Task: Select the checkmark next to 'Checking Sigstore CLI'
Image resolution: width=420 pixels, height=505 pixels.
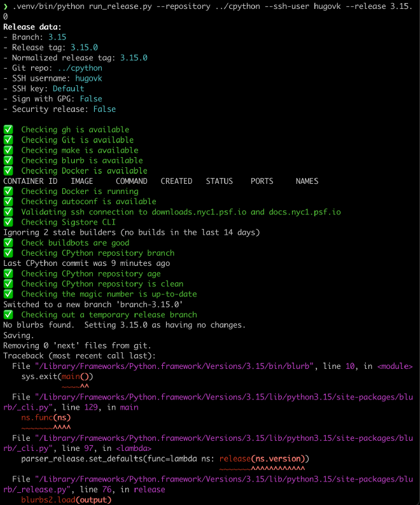Action: [8, 222]
